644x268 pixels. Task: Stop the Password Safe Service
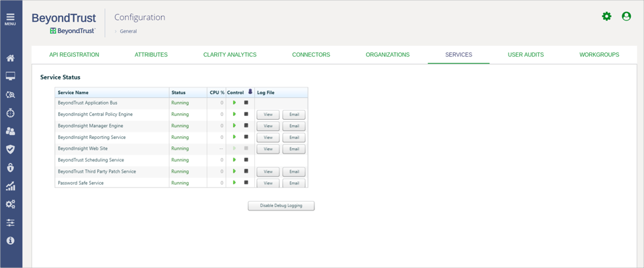pyautogui.click(x=246, y=183)
